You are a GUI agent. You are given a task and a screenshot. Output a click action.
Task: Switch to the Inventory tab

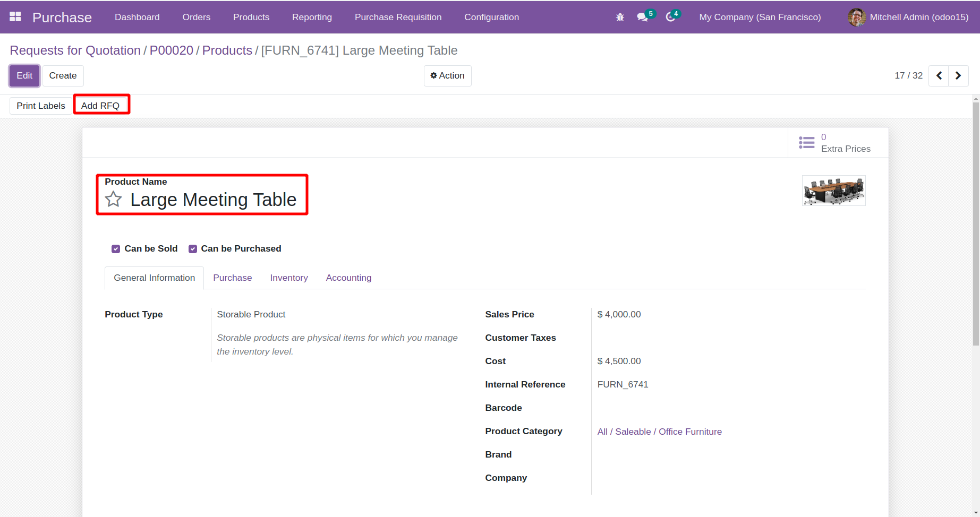(x=289, y=278)
